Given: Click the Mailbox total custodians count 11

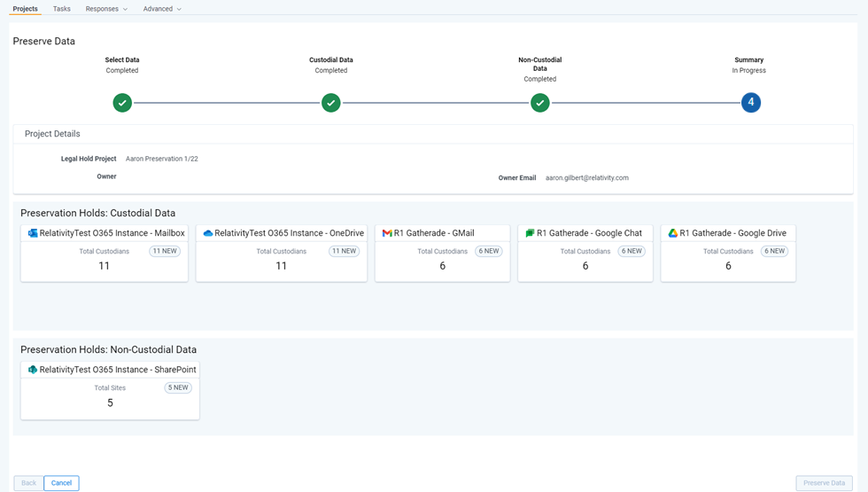Looking at the screenshot, I should click(x=105, y=266).
